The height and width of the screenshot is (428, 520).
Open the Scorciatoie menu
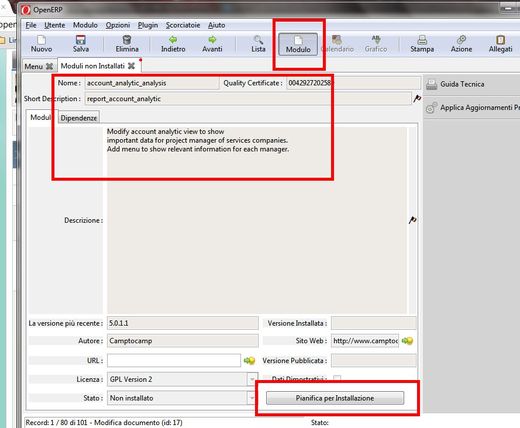[x=183, y=25]
